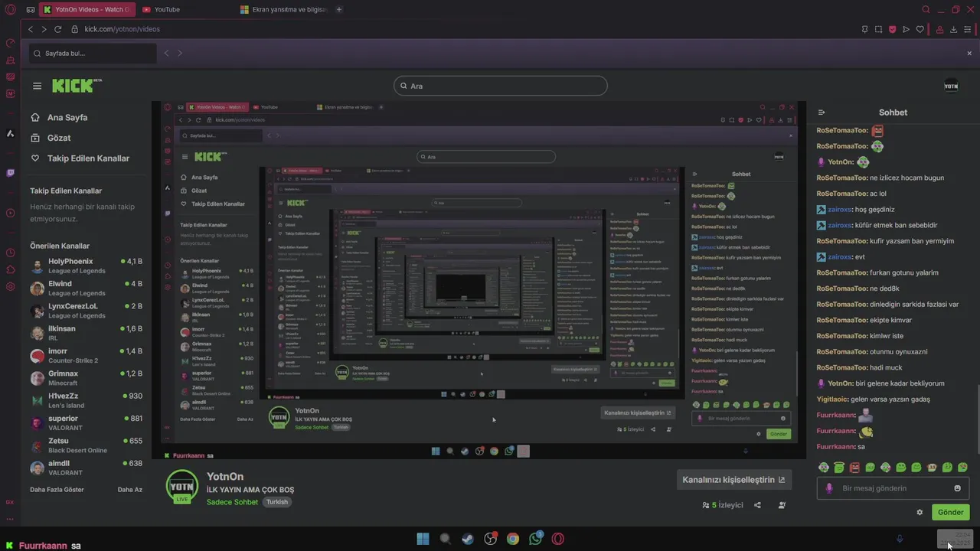
Task: Share the stream
Action: [x=757, y=505]
